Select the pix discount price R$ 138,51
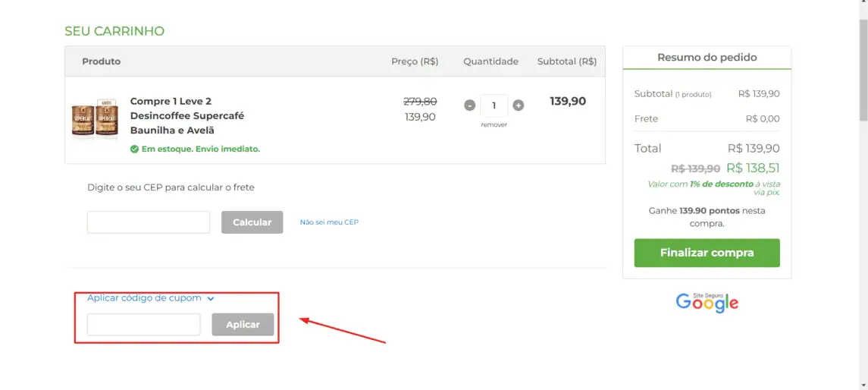This screenshot has width=868, height=390. click(x=753, y=168)
